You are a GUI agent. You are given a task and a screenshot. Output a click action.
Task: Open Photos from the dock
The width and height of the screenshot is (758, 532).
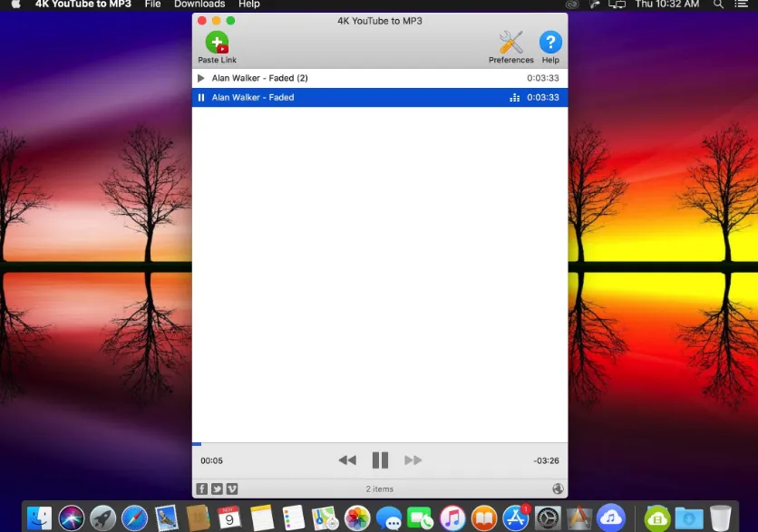[x=357, y=518]
